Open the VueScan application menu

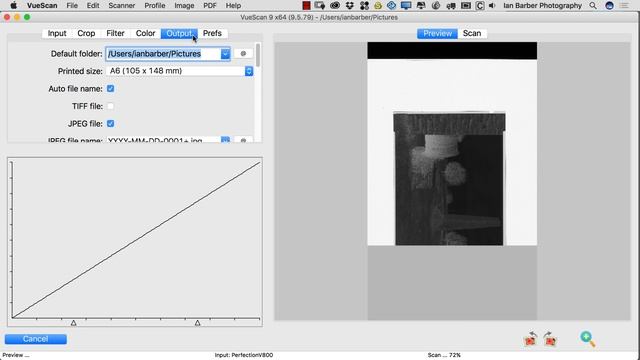pyautogui.click(x=42, y=6)
